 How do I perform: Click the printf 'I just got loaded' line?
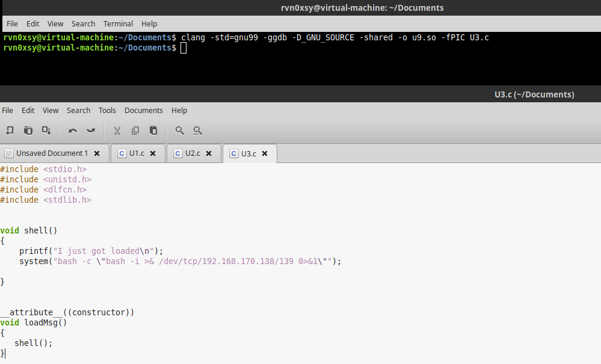click(91, 251)
